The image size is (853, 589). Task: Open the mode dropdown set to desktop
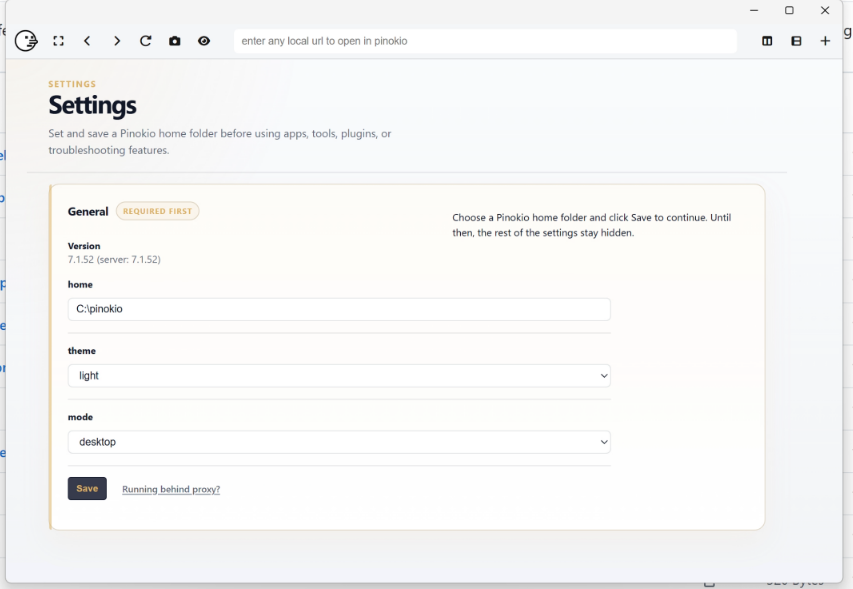(x=339, y=442)
